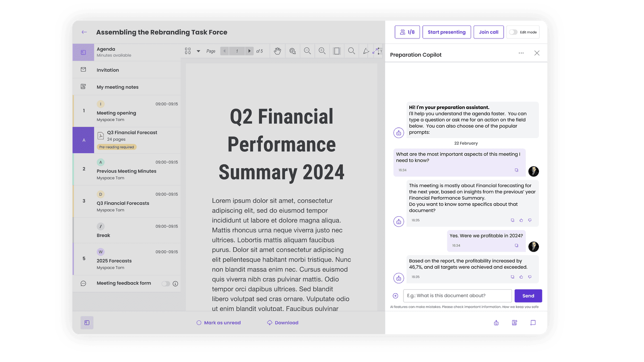644x362 pixels.
Task: Open the Invitation section
Action: pos(107,70)
